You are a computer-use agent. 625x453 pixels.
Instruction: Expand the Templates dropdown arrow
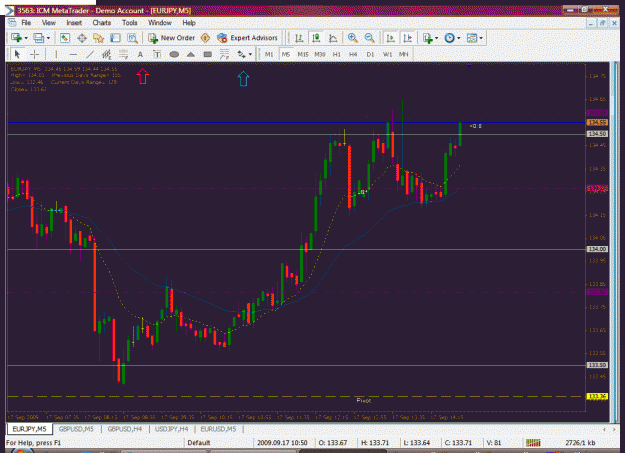482,38
